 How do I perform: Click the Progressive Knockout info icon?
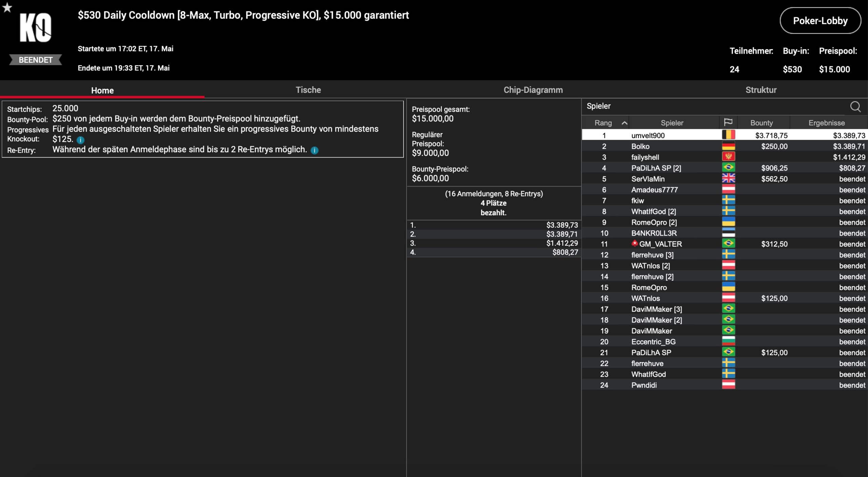80,140
